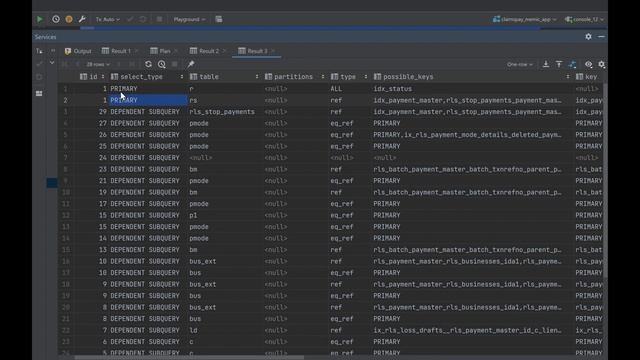Image resolution: width=640 pixels, height=360 pixels.
Task: Toggle the in-editor results icon
Action: coord(219,19)
